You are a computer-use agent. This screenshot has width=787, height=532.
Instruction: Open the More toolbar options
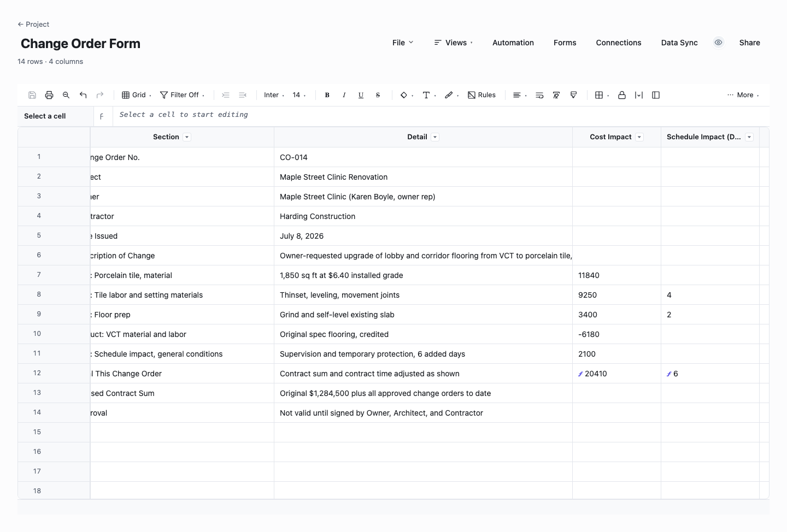click(x=743, y=95)
